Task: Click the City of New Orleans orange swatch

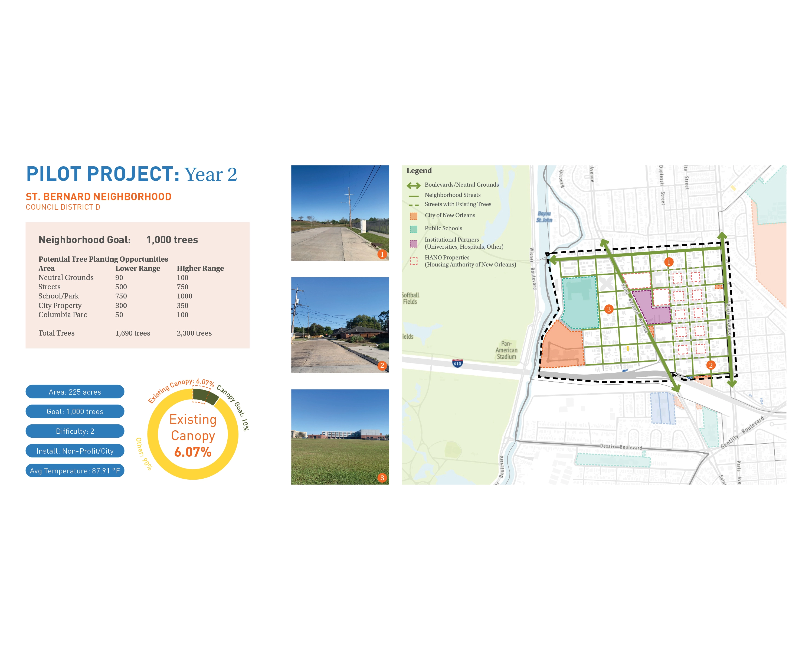Action: point(414,216)
